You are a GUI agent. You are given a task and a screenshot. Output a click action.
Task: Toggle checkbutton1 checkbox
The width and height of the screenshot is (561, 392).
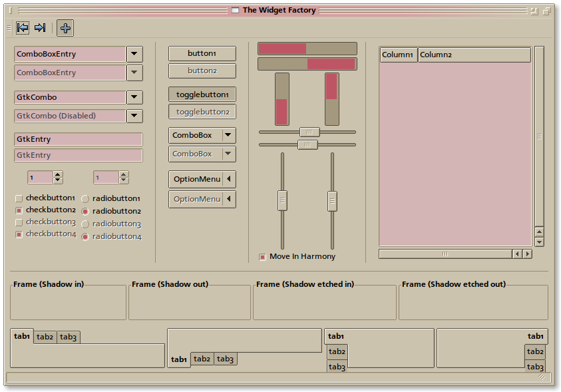(19, 198)
